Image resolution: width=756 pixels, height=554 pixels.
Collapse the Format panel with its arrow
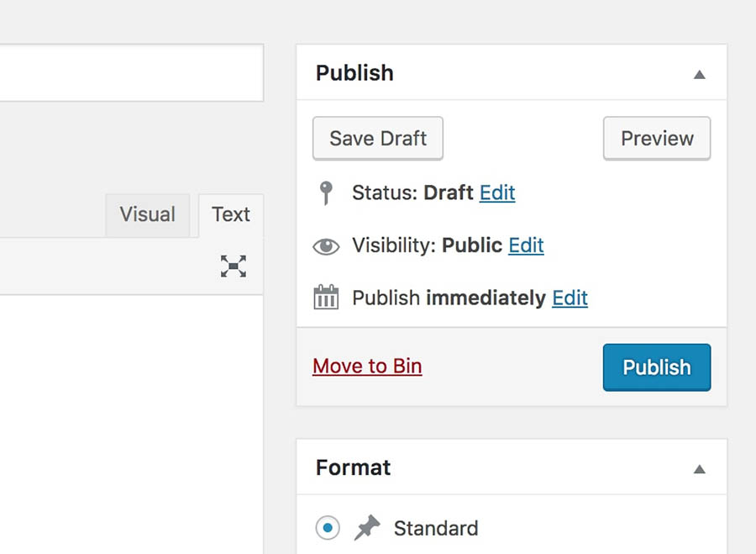(x=700, y=469)
